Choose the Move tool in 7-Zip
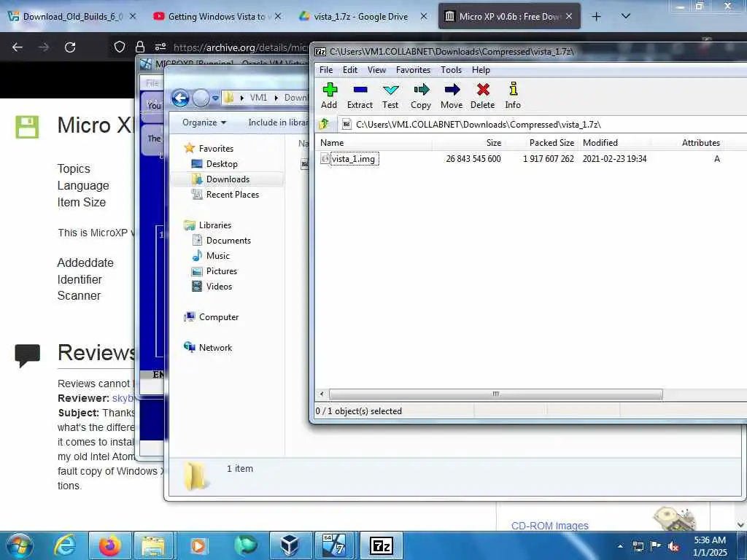This screenshot has height=560, width=747. (452, 96)
